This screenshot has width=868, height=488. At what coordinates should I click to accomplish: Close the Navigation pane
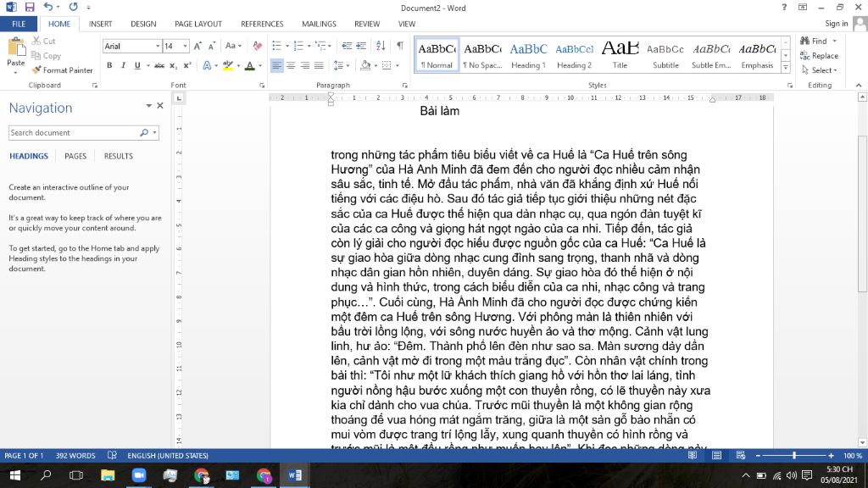pyautogui.click(x=160, y=106)
